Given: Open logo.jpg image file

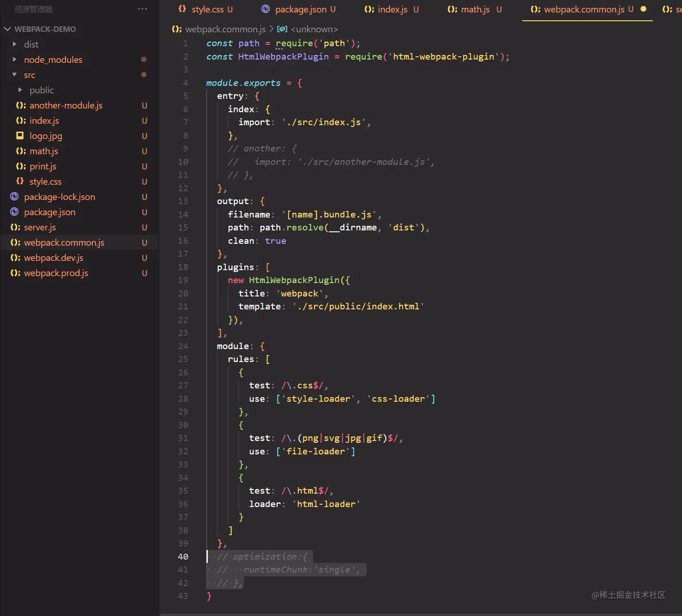Looking at the screenshot, I should 46,136.
